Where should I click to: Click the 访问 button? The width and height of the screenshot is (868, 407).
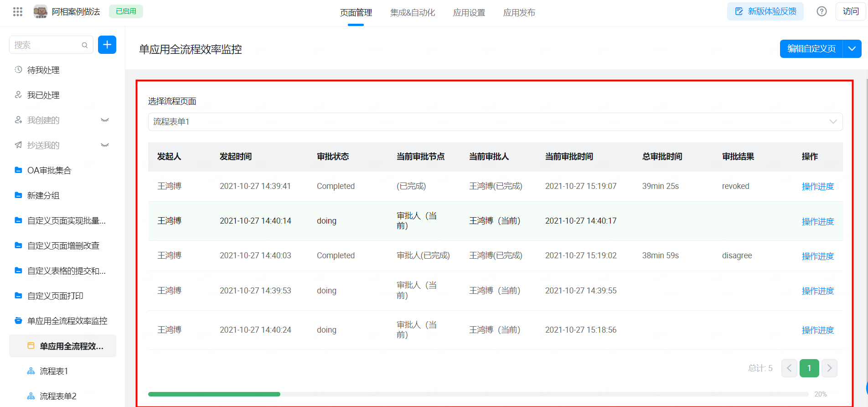click(x=850, y=11)
